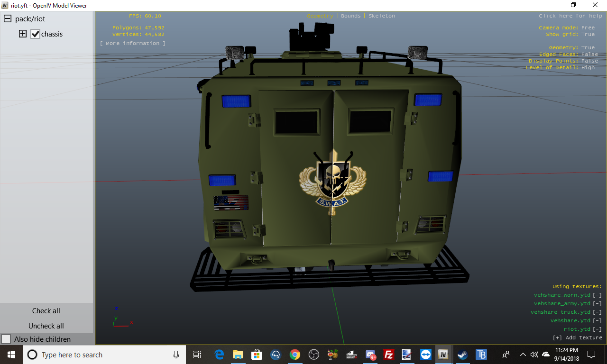Click the Polygons: 47,592 readout

click(x=138, y=28)
